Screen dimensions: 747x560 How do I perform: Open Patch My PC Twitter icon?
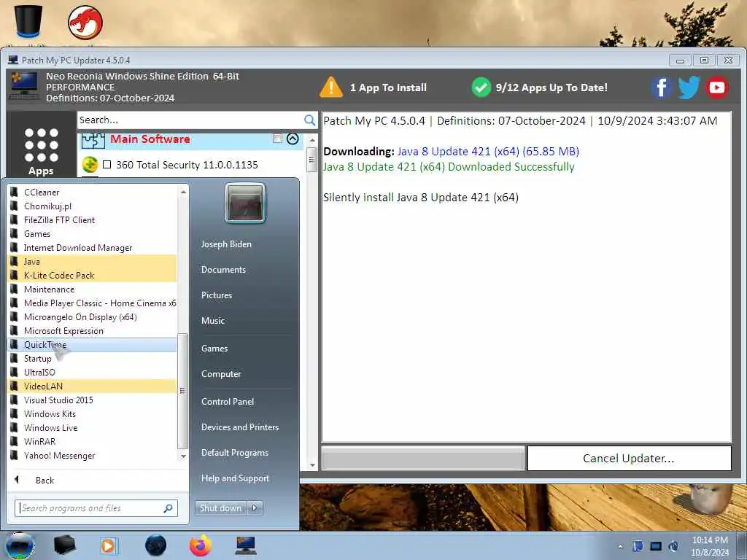tap(689, 87)
